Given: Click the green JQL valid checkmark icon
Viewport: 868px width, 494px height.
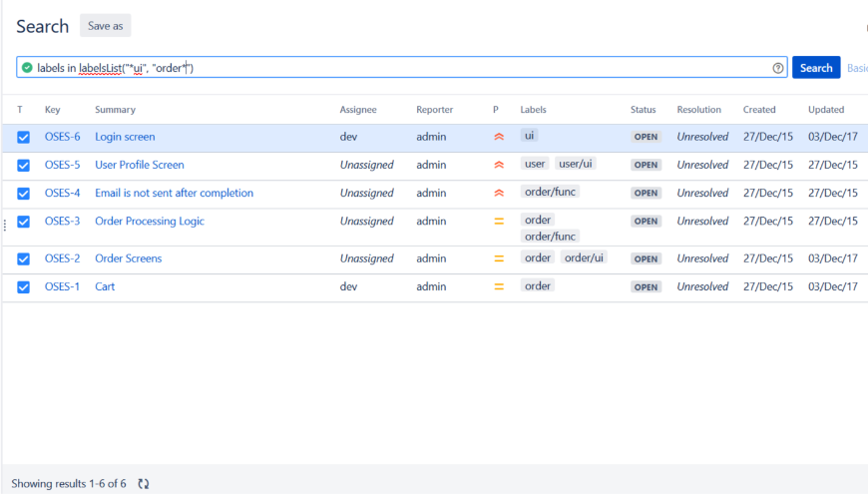Looking at the screenshot, I should click(x=27, y=68).
